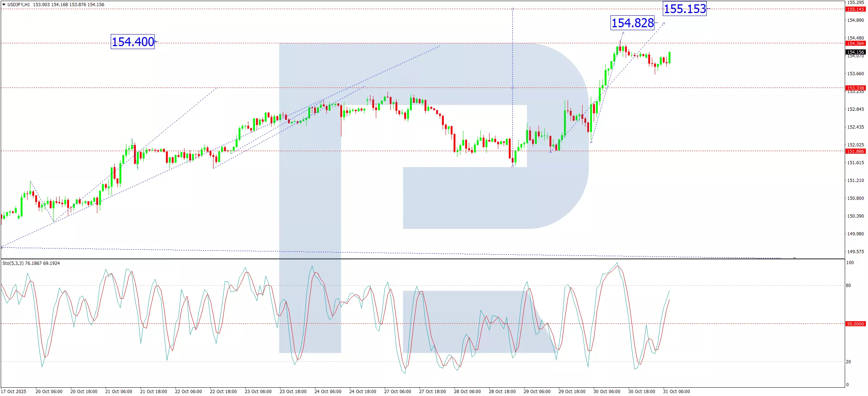Click the red 155.145 price axis tag
Viewport: 868px width, 396px height.
click(x=855, y=9)
